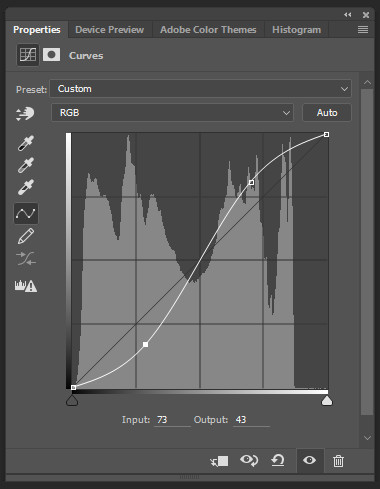Click the vertical scrollbar thumb
The height and width of the screenshot is (489, 380).
pyautogui.click(x=367, y=252)
